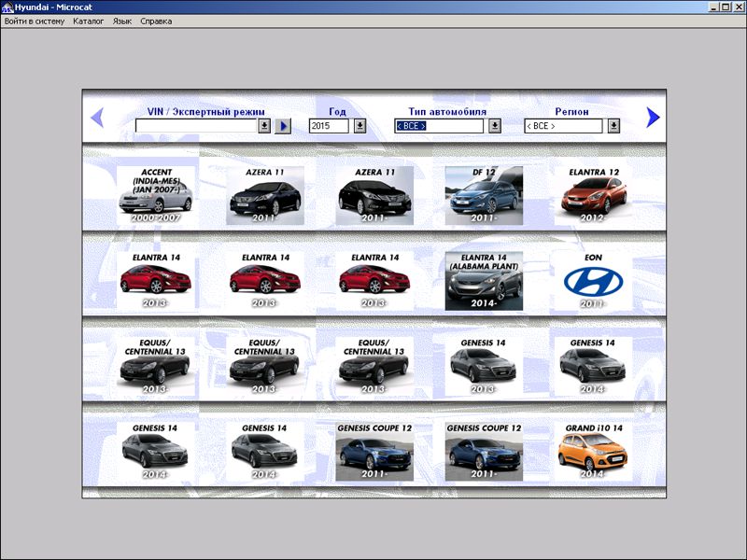Click the year field showing 2015
Viewport: 747px width, 560px height.
tap(329, 126)
